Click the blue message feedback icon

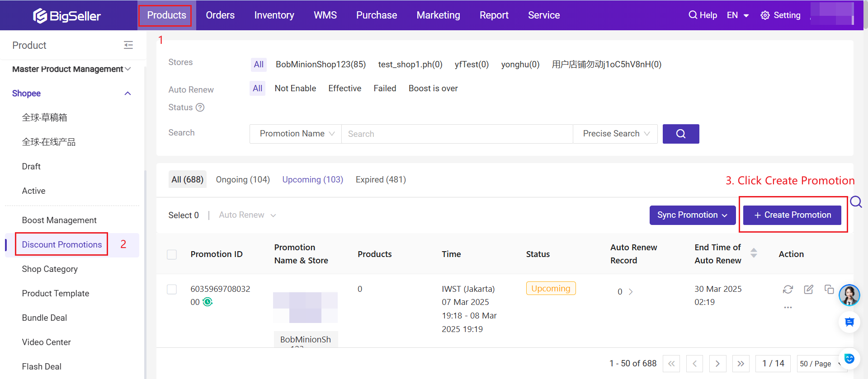849,322
